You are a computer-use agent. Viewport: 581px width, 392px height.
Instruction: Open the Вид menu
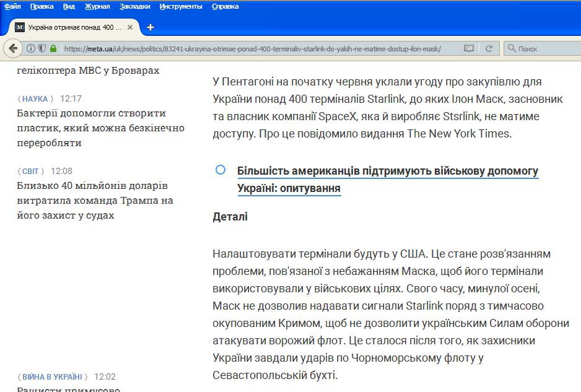69,6
